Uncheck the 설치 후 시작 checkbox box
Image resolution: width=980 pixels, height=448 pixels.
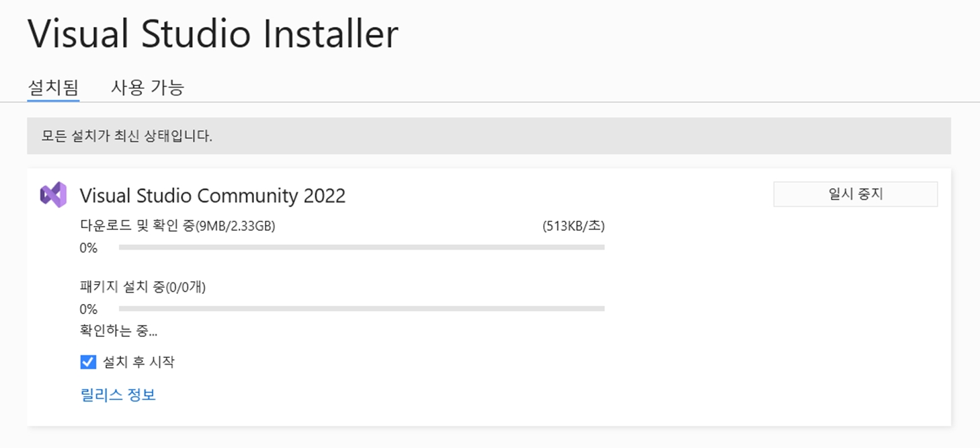coord(88,362)
